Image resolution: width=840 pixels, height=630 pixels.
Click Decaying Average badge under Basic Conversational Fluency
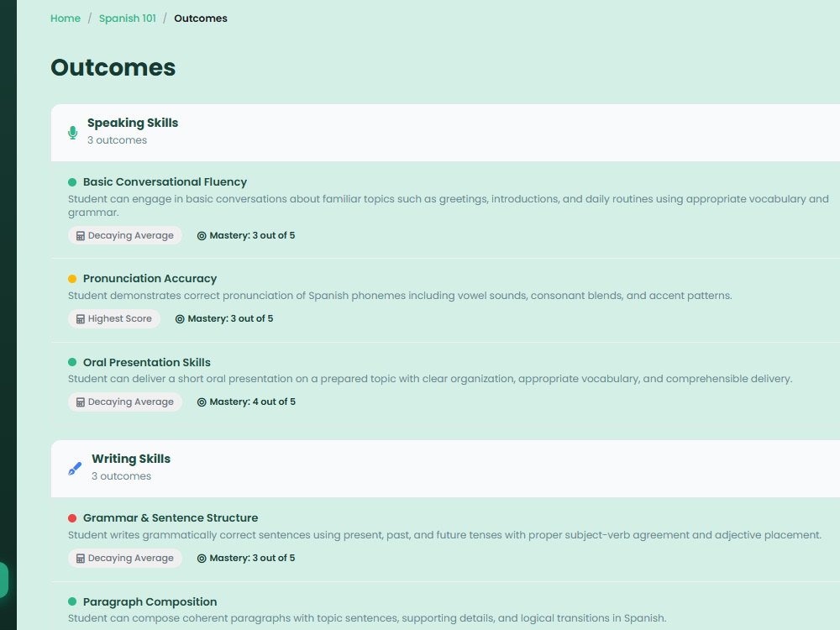tap(125, 236)
